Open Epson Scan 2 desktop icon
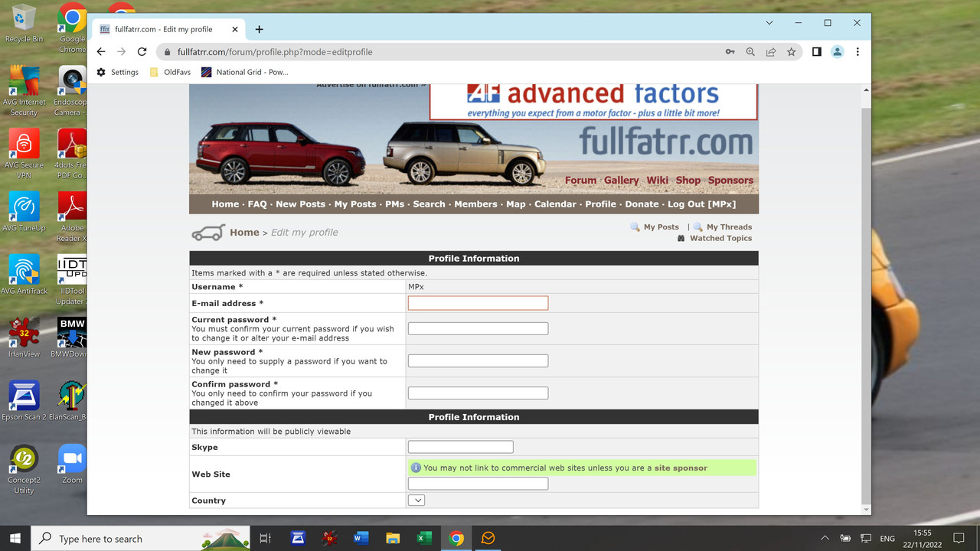Screen dimensions: 980x551 (x=24, y=400)
